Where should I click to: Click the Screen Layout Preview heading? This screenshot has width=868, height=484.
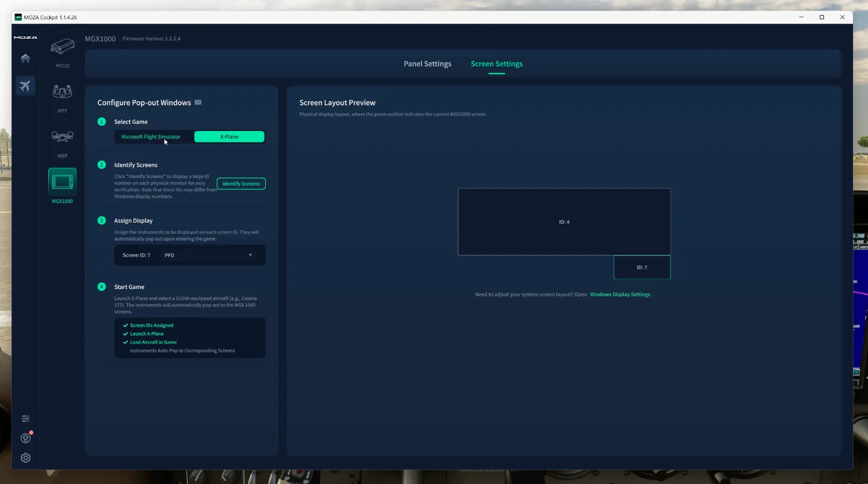[337, 102]
